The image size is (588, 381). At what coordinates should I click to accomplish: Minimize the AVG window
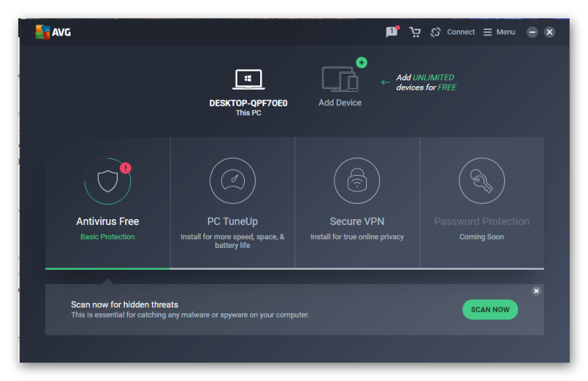click(x=532, y=32)
